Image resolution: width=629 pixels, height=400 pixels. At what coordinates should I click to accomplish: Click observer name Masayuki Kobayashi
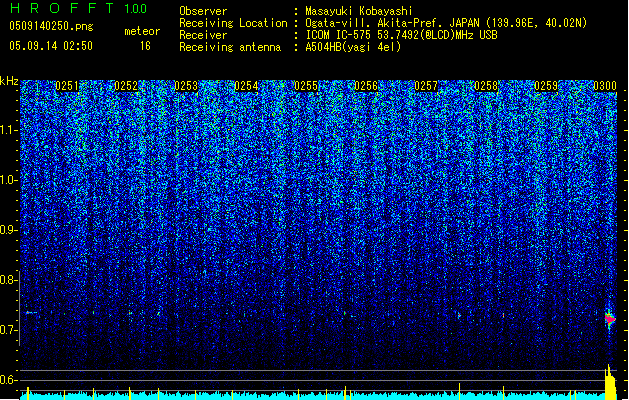coord(359,11)
